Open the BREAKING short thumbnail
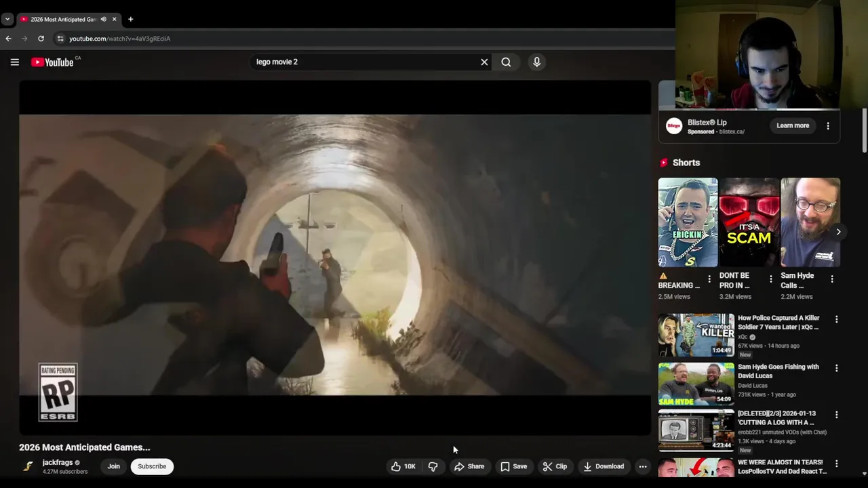Screen dimensions: 868x488 tap(688, 222)
